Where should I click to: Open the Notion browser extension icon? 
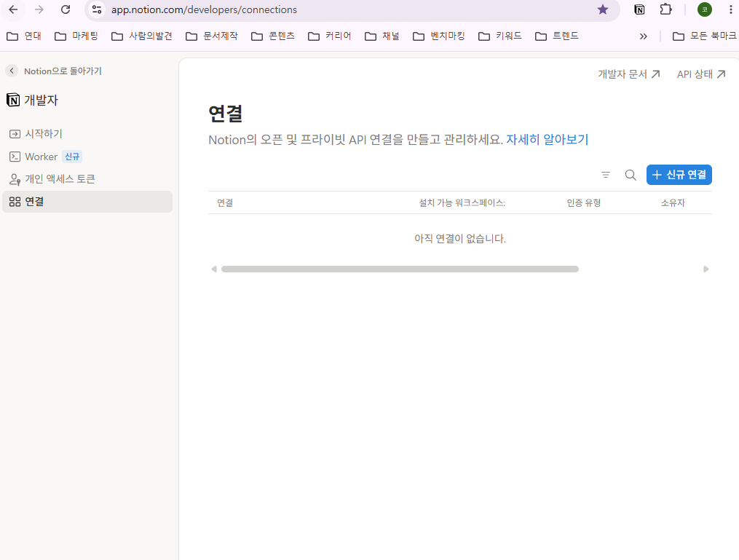639,9
